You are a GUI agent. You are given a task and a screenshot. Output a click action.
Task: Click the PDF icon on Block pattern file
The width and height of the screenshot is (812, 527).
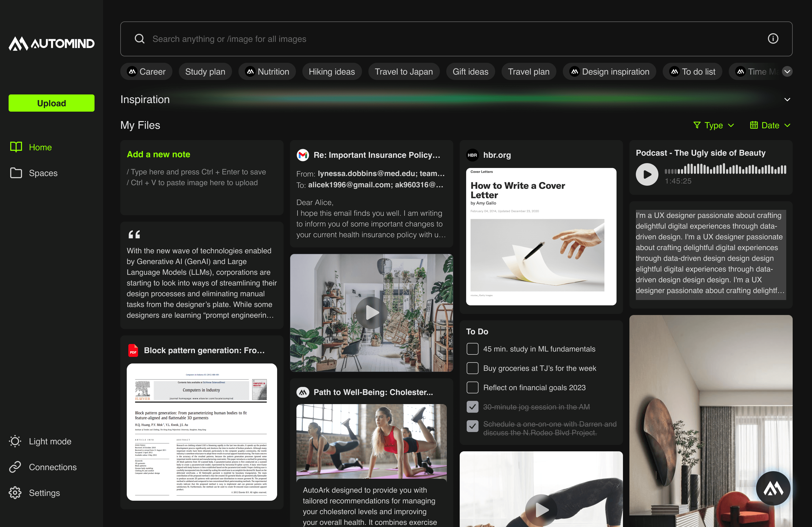133,350
